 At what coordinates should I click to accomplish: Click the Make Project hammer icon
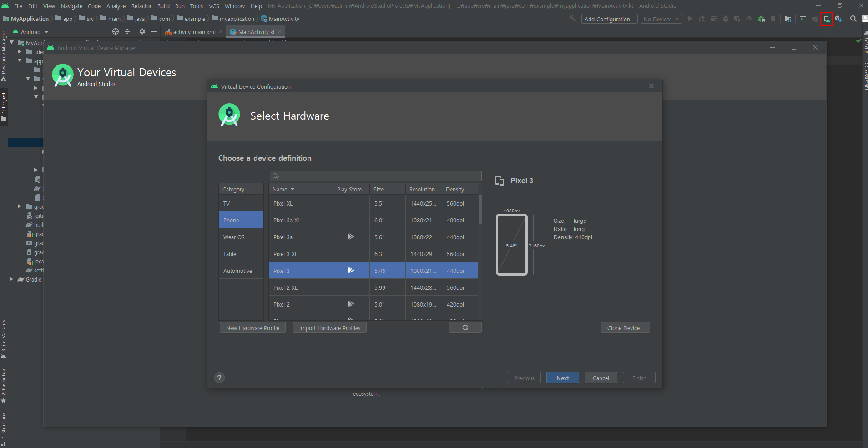click(x=572, y=19)
